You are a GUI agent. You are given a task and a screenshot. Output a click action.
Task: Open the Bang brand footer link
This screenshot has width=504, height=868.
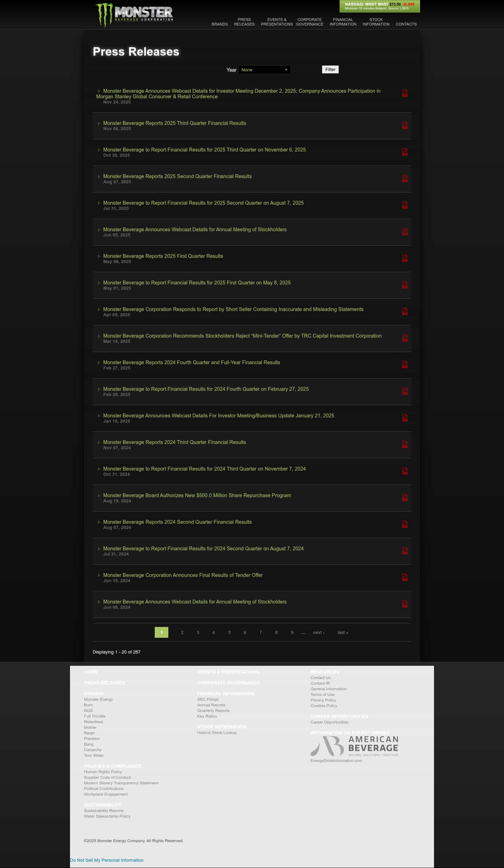pos(89,744)
